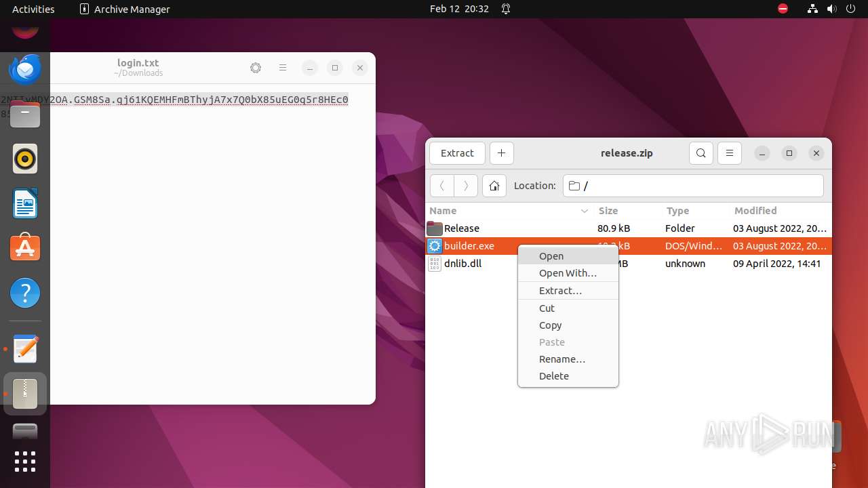Screen dimensions: 868x488
Task: Open Help from the dock
Action: coord(25,293)
